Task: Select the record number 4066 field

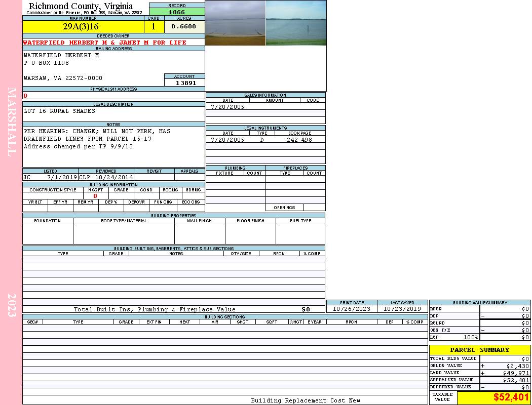Action: click(x=177, y=12)
